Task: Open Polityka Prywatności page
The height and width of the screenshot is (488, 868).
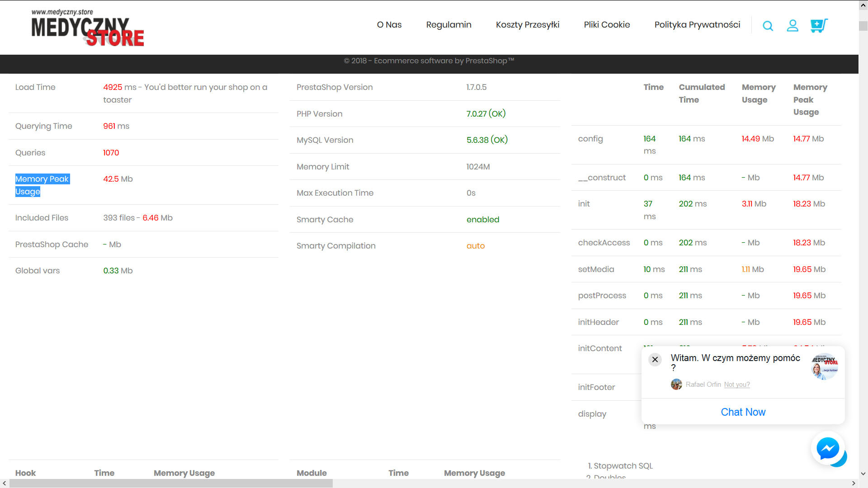Action: (x=697, y=25)
